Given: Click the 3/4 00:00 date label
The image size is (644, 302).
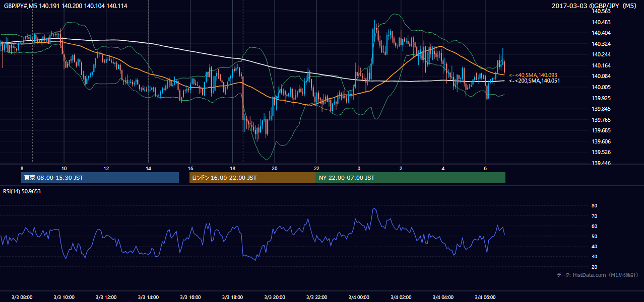Looking at the screenshot, I should pos(359,297).
